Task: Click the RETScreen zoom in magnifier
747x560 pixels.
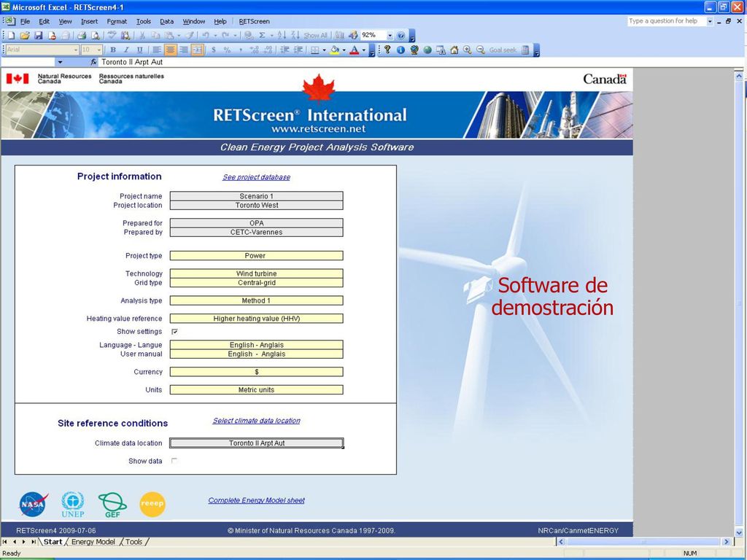Action: [468, 50]
